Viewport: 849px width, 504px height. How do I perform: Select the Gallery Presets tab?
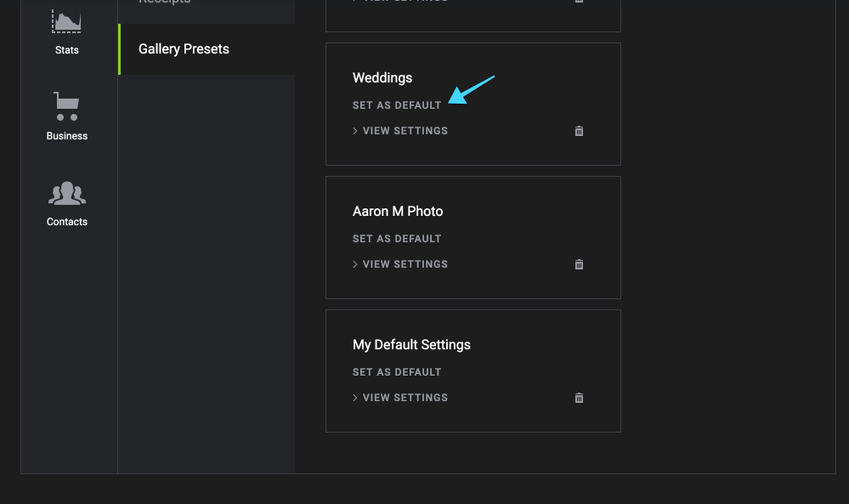[x=207, y=49]
